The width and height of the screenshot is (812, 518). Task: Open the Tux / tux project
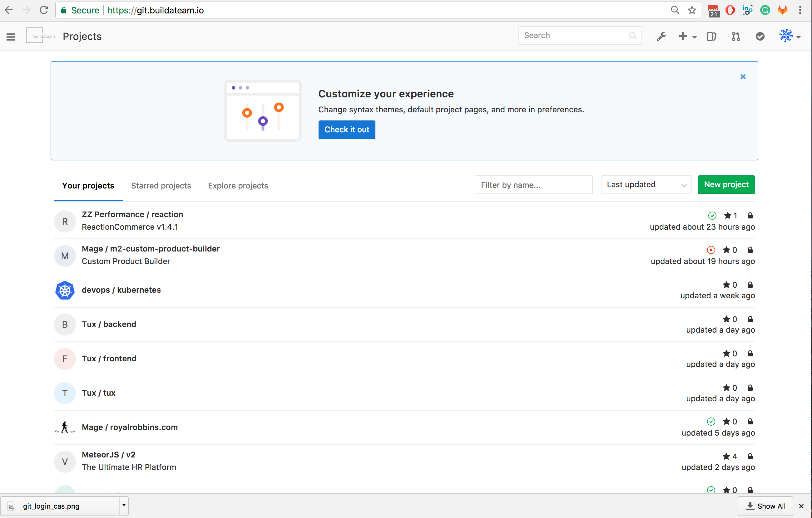pos(99,393)
